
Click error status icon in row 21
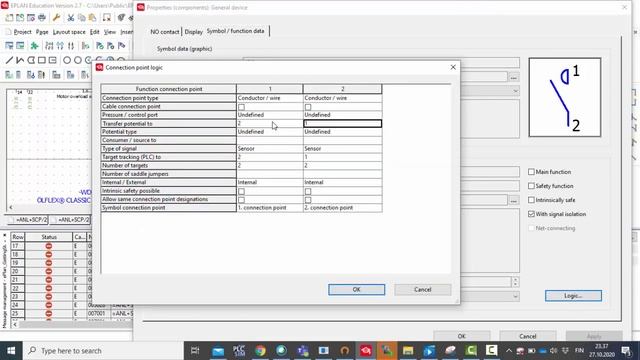49,280
